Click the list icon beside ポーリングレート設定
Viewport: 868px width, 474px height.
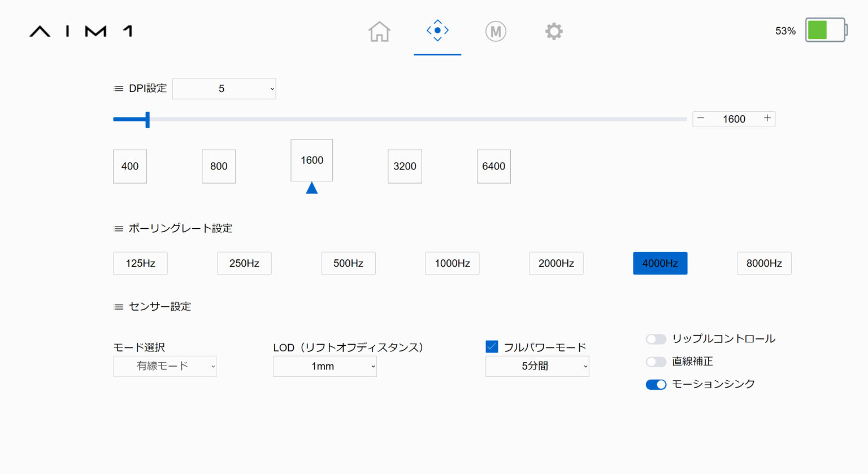tap(118, 228)
